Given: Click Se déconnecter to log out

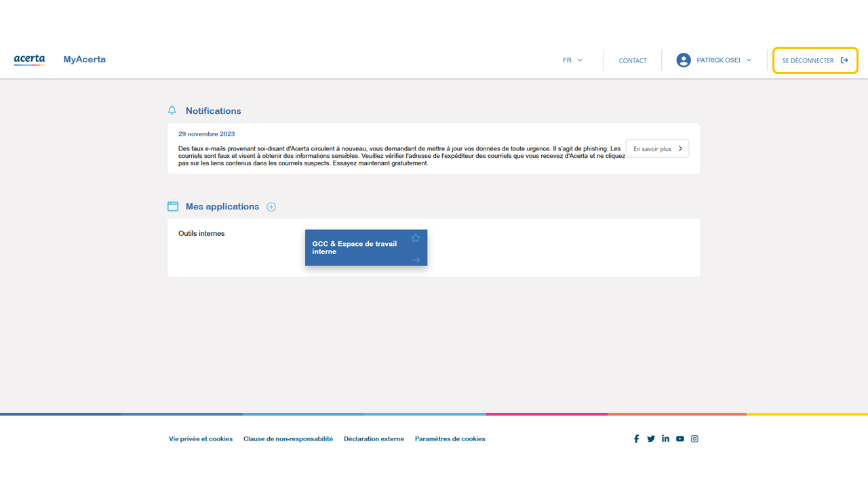Looking at the screenshot, I should [x=815, y=60].
